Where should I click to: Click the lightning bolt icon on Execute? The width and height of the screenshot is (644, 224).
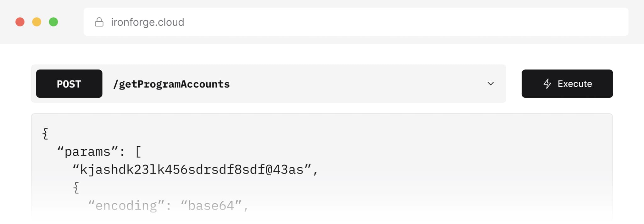[x=547, y=84]
